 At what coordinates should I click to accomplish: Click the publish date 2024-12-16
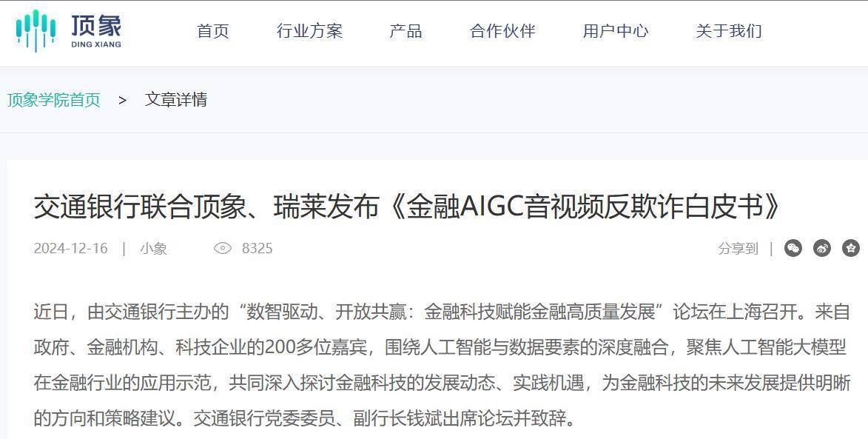(x=71, y=248)
